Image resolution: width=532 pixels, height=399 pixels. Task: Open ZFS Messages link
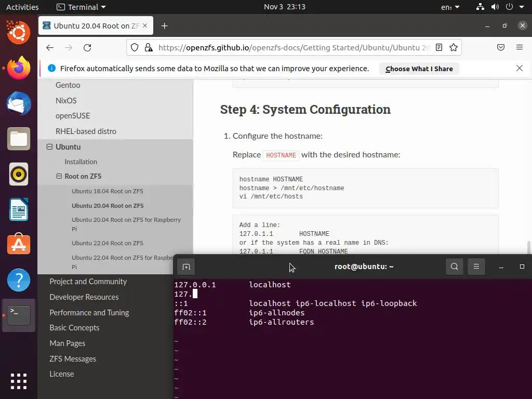[x=73, y=359]
